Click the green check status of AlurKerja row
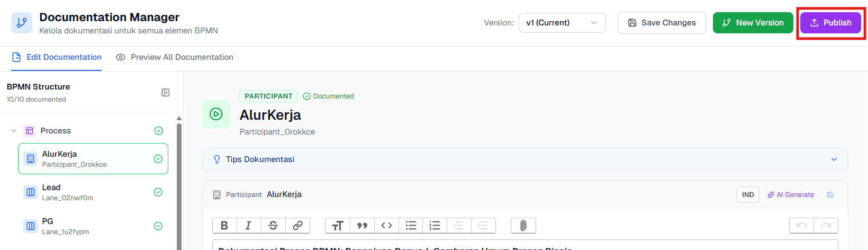The width and height of the screenshot is (868, 250). pos(158,159)
